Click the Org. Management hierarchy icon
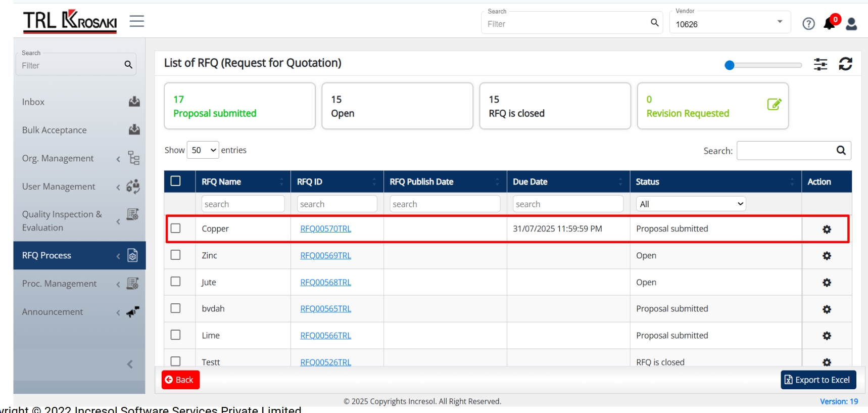868x413 pixels. click(x=133, y=158)
